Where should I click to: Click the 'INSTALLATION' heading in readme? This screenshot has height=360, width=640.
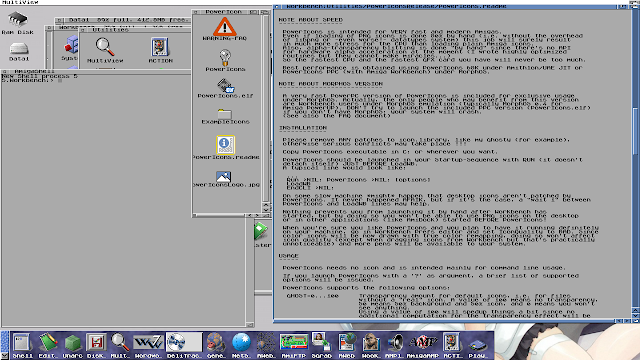coord(303,128)
